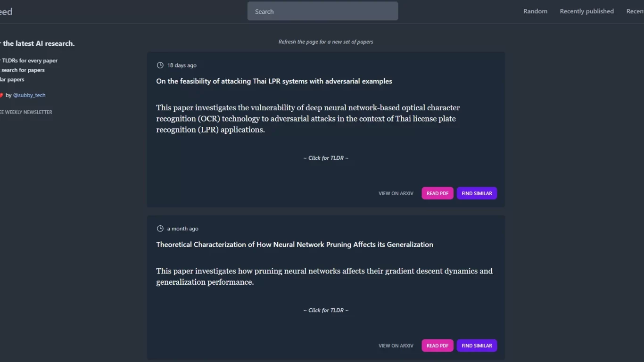This screenshot has height=362, width=644.
Task: Open the Random papers page
Action: (x=535, y=11)
